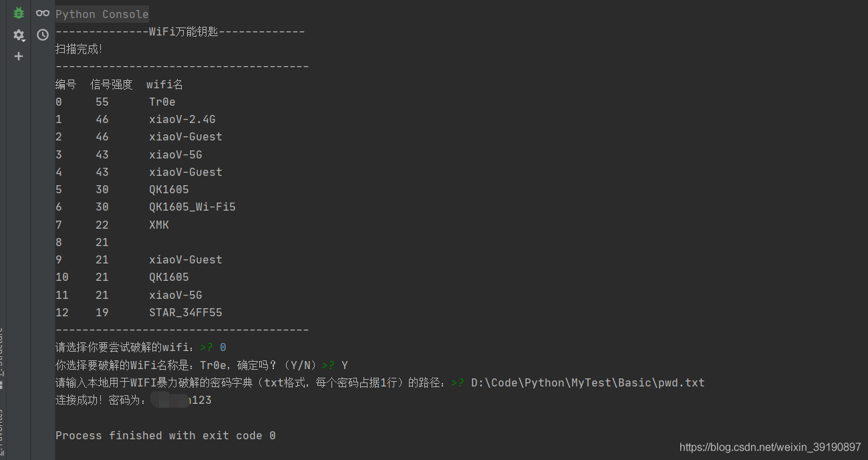Click the Y confirmation input
The image size is (868, 460).
[344, 365]
